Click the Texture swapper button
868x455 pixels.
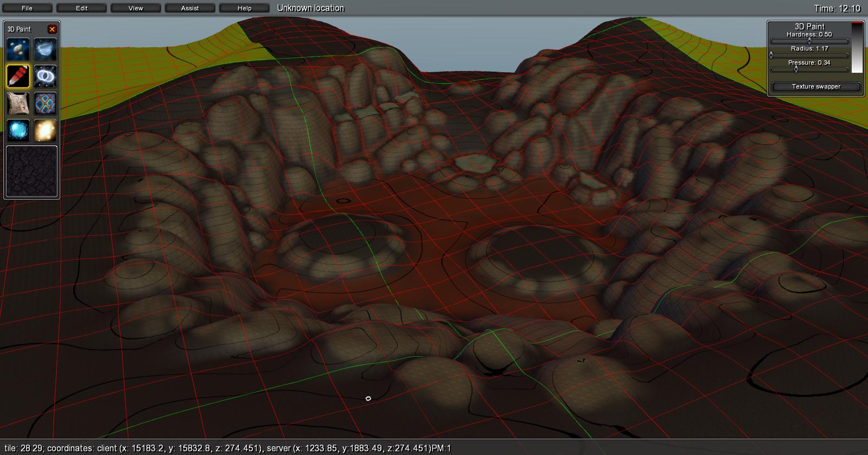pyautogui.click(x=816, y=87)
